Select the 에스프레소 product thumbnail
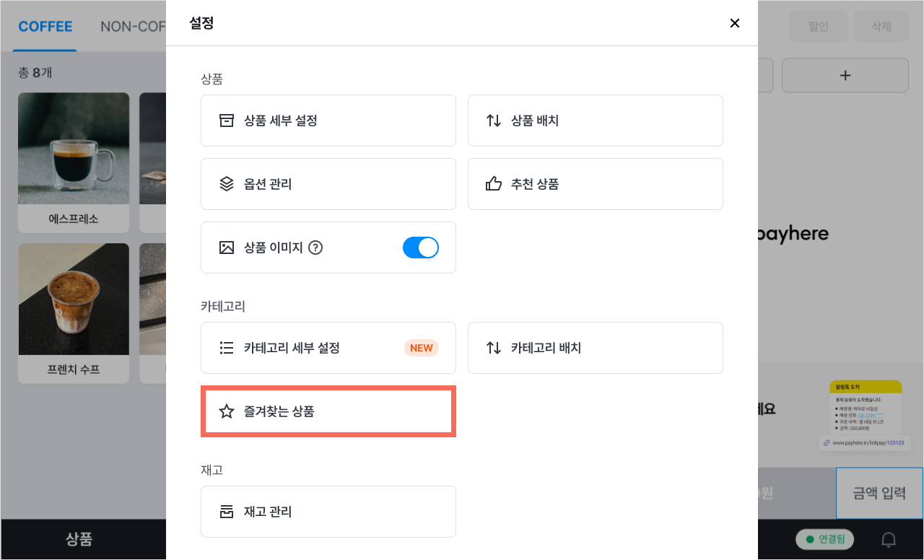The width and height of the screenshot is (924, 560). click(x=74, y=148)
